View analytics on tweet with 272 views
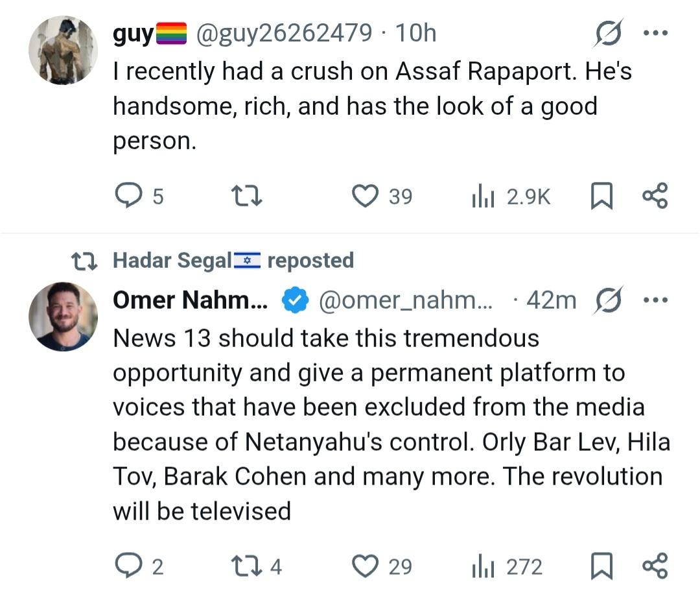 coord(483,566)
